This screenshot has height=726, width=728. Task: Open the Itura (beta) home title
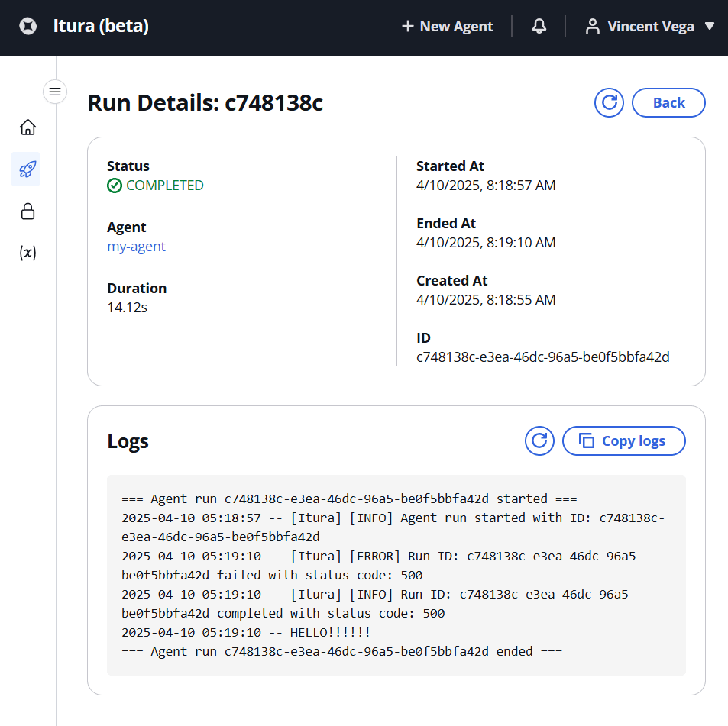pyautogui.click(x=101, y=26)
